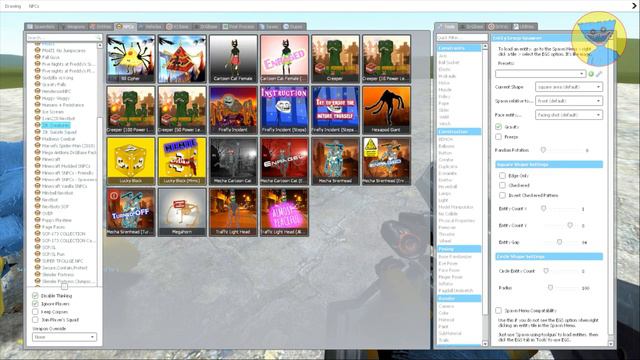Open the Gravity Falls NPC category
Image resolution: width=640 pixels, height=360 pixels.
click(53, 84)
